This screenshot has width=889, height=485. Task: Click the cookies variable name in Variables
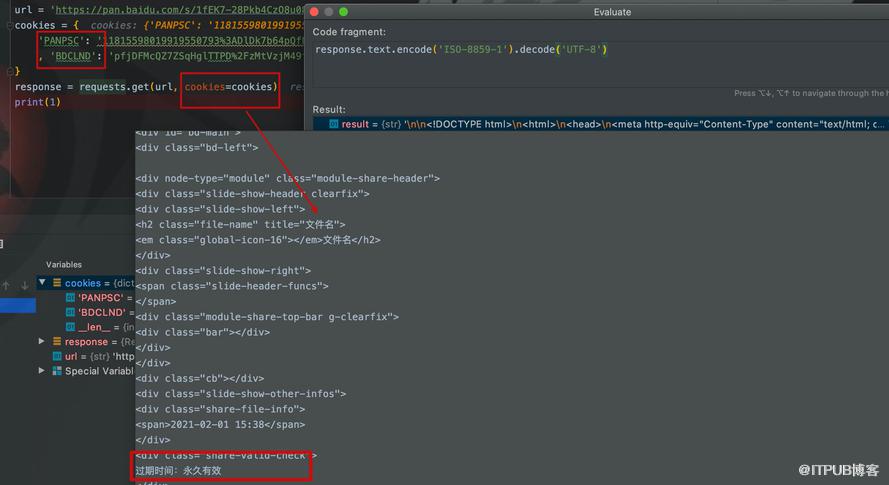(83, 282)
